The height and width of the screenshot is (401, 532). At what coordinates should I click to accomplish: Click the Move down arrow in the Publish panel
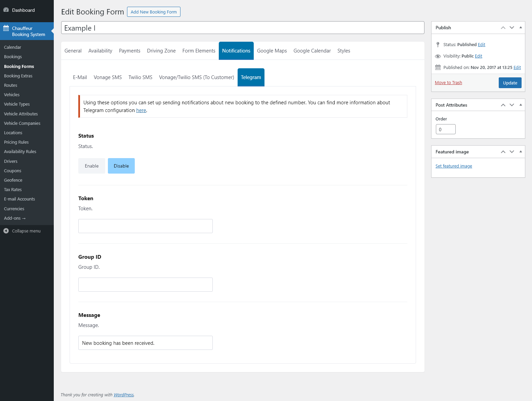pos(512,28)
